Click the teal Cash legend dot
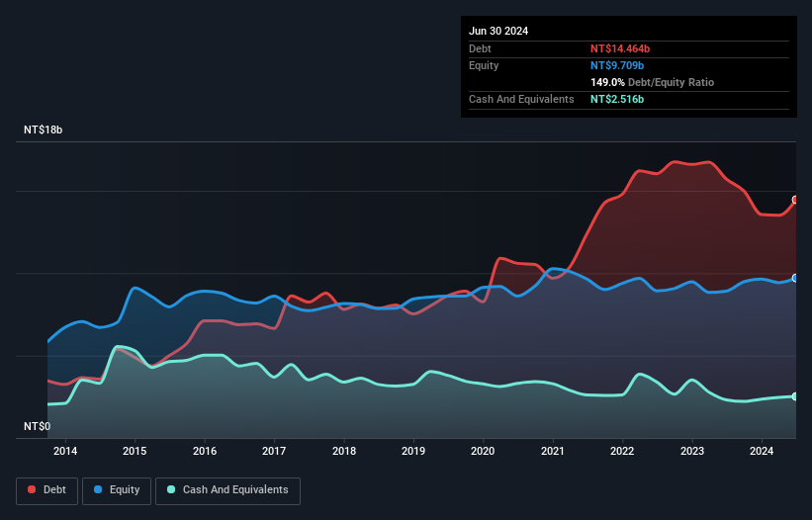Image resolution: width=812 pixels, height=520 pixels. pos(171,490)
